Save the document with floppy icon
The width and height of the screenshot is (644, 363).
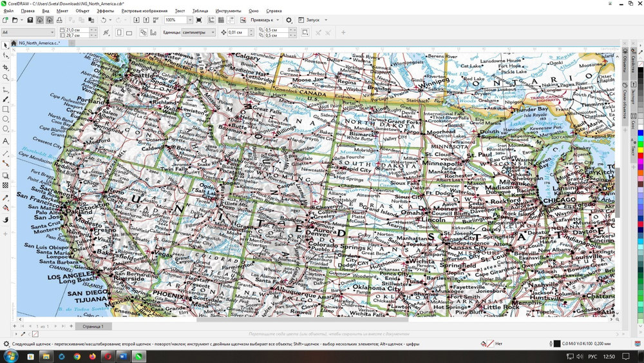click(x=30, y=20)
